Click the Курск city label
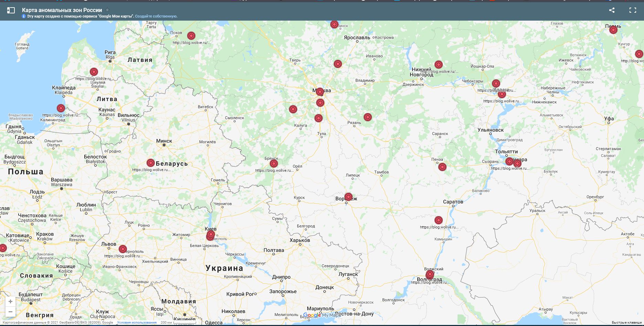 (x=299, y=198)
